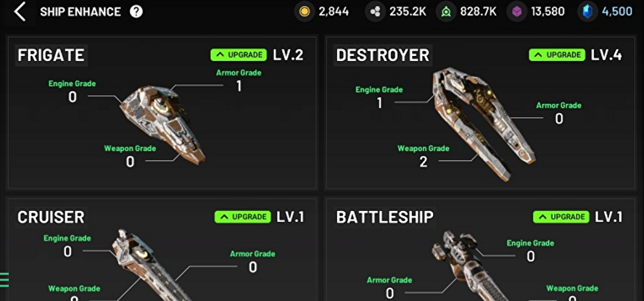Upgrade the Battleship

tap(561, 217)
